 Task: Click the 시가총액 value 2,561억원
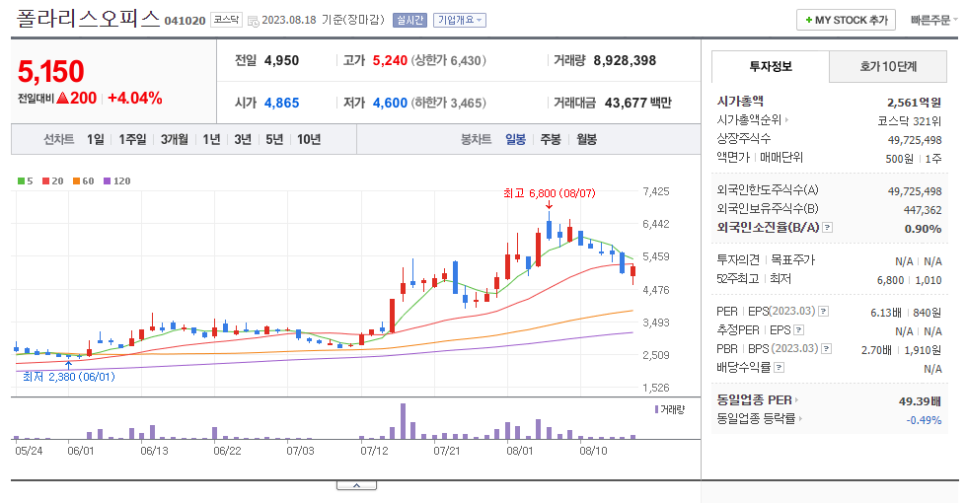(914, 102)
